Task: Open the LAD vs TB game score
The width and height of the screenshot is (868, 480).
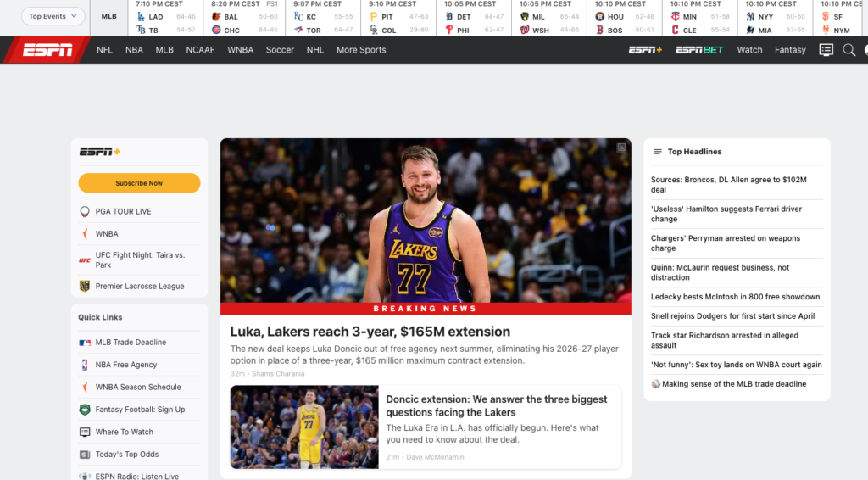Action: [165, 23]
